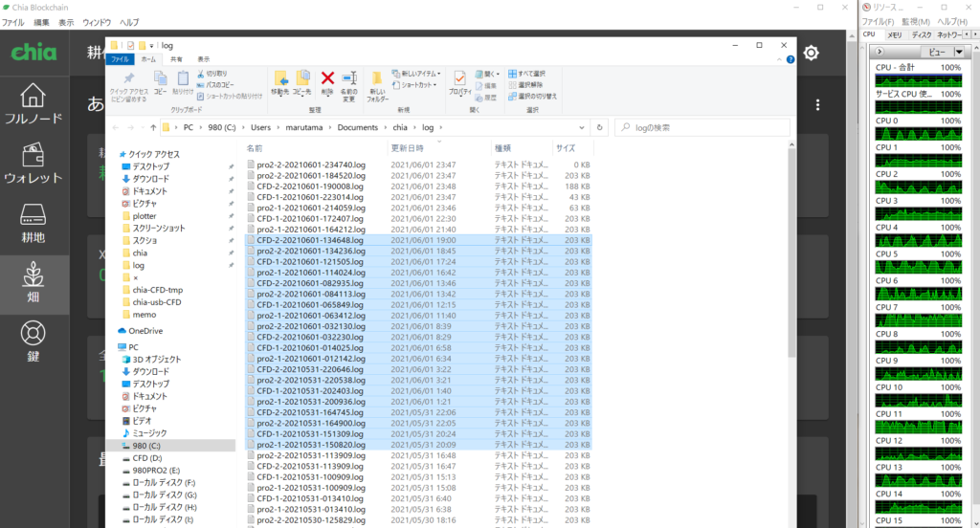980x528 pixels.
Task: Click quick-access toolbar properties checkmark icon
Action: [x=130, y=46]
